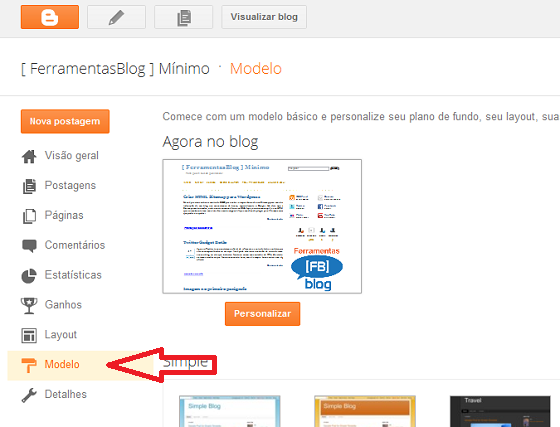Click the Estatísticas pie chart icon
Image resolution: width=560 pixels, height=427 pixels.
(x=29, y=276)
